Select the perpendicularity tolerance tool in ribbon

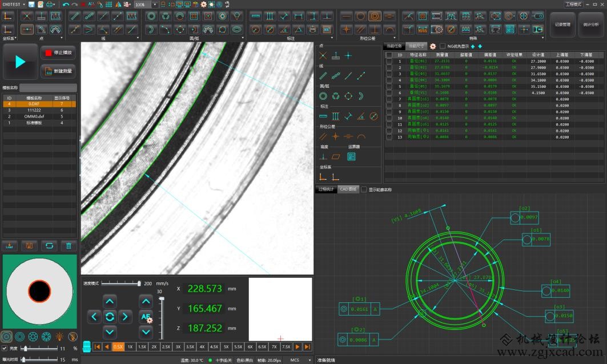[375, 30]
